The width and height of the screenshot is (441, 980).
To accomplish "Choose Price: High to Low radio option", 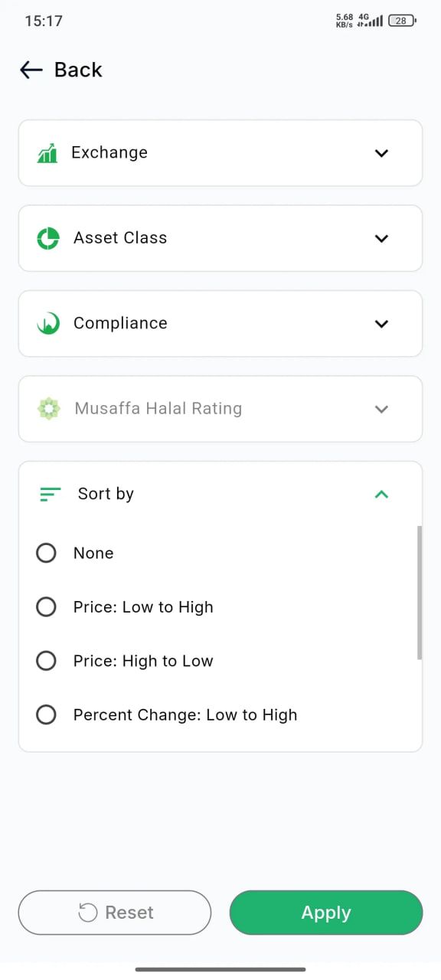I will (46, 661).
